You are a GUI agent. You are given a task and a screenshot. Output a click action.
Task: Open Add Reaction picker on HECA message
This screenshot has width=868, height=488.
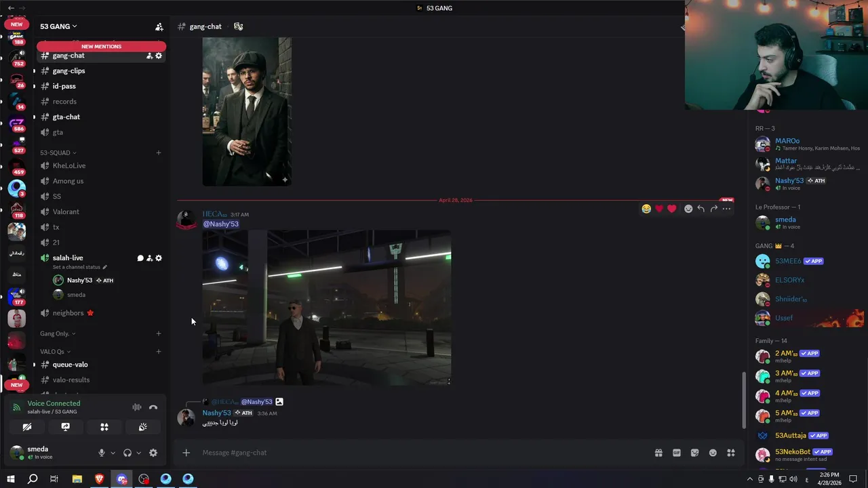pos(688,209)
